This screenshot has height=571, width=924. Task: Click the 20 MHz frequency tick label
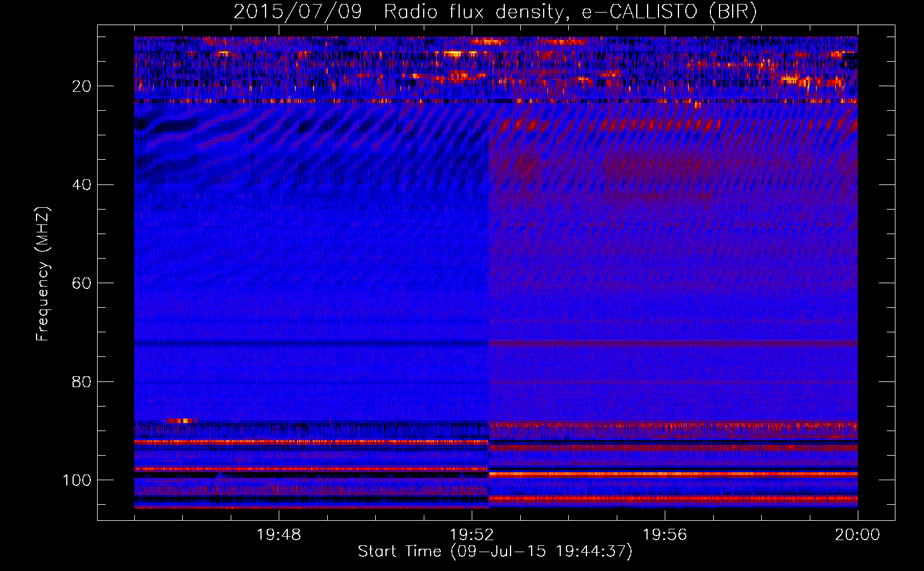(x=82, y=86)
